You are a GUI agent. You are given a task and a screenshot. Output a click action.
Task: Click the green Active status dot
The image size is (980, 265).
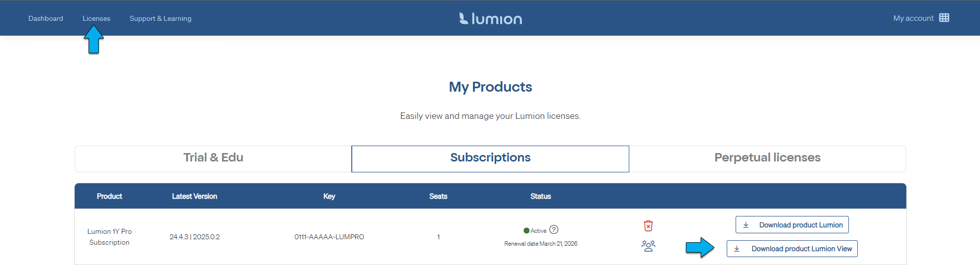pyautogui.click(x=526, y=231)
